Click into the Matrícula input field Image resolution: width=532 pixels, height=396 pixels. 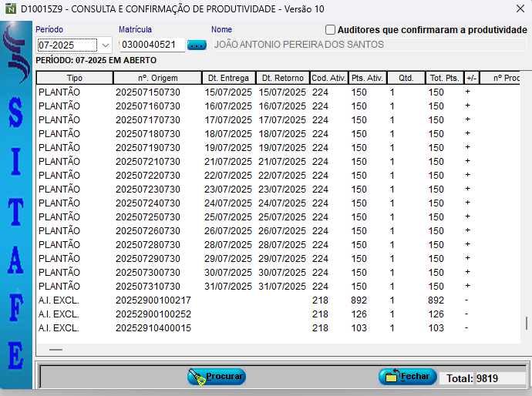click(x=152, y=45)
